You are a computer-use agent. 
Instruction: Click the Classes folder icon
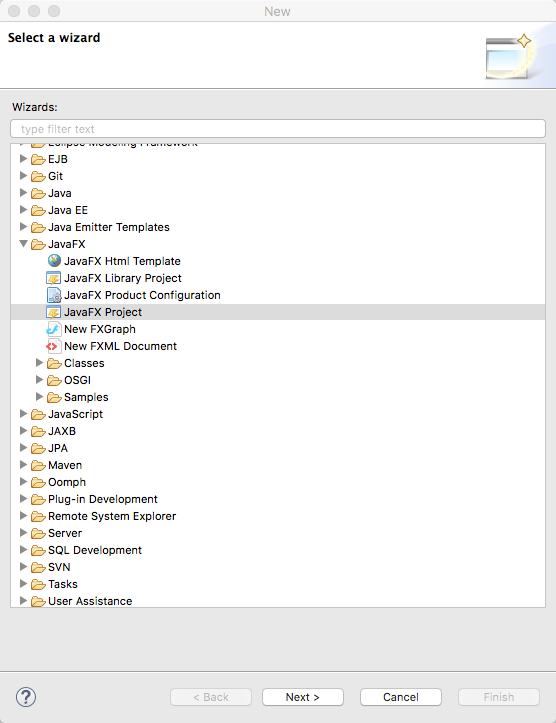point(54,364)
